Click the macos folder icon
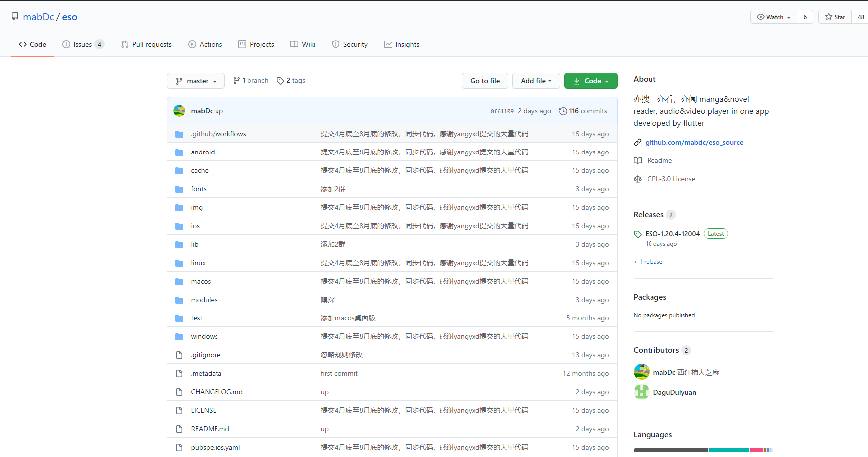Screen dimensions: 868x457 pos(179,281)
